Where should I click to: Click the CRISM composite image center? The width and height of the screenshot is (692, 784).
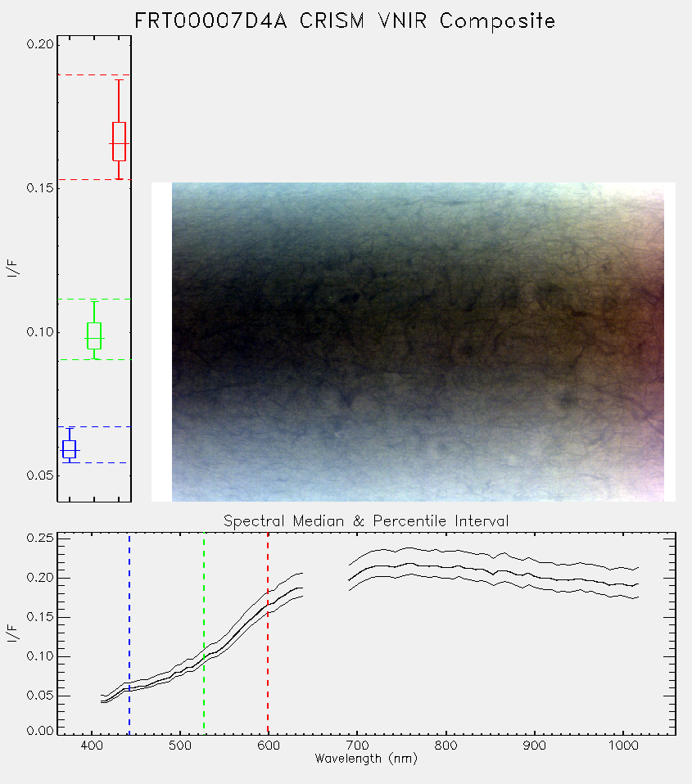(418, 342)
